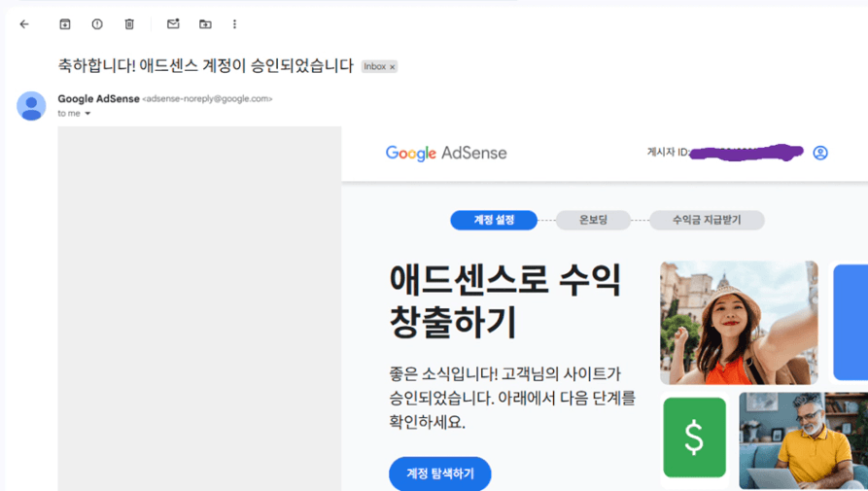The width and height of the screenshot is (868, 491).
Task: Select the 온보딩 step tab
Action: (x=593, y=221)
